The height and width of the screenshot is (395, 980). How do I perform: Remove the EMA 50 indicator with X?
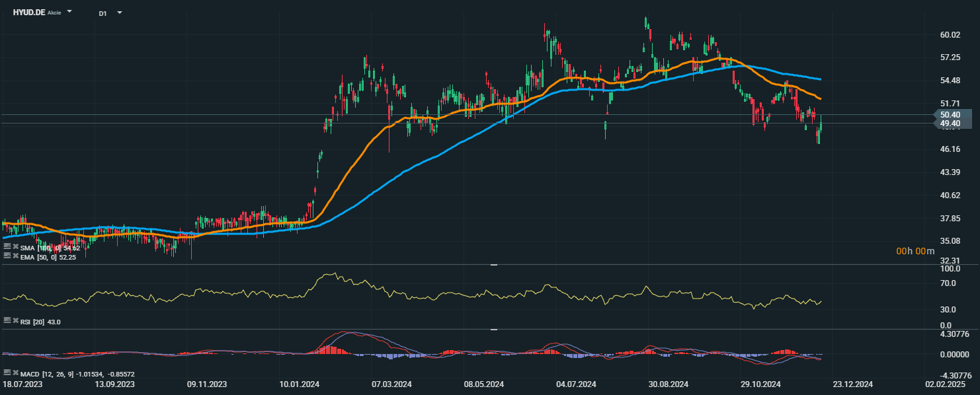click(x=15, y=255)
